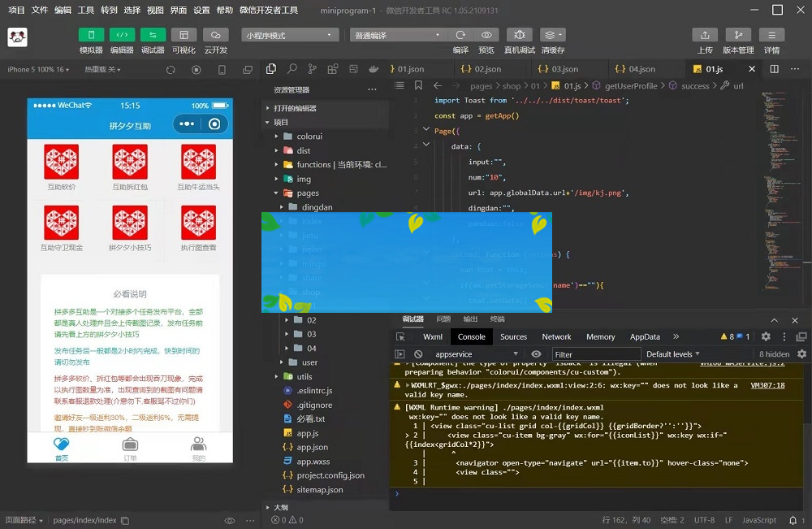Stop the simulator with the stop icon
Image resolution: width=812 pixels, height=529 pixels.
[x=197, y=70]
